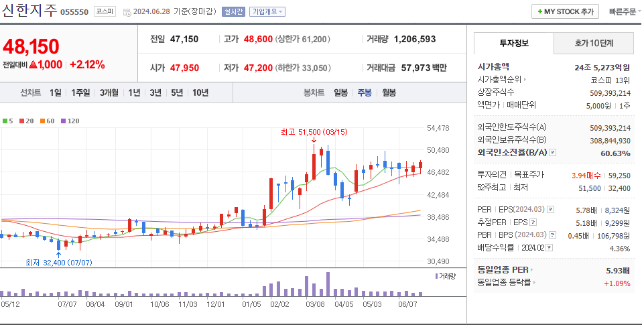
Task: Click the red 20-period moving average legend
Action: (26, 121)
